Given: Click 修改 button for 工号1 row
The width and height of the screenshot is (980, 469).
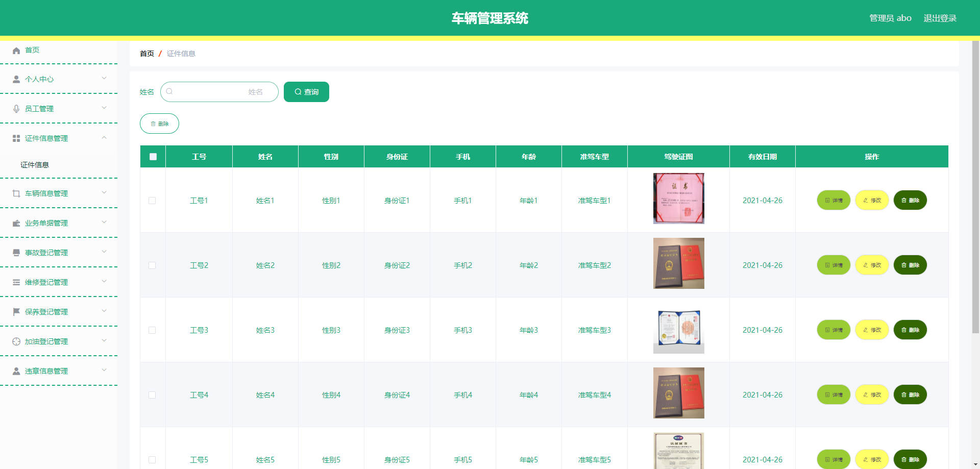Looking at the screenshot, I should click(872, 200).
